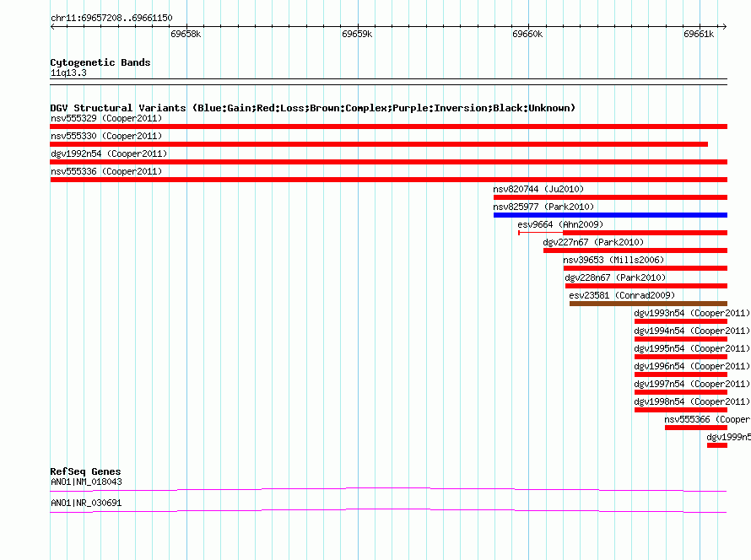Click the dgv1996n54 (Cooper2011) label
Viewport: 751px width, 560px height.
692,366
